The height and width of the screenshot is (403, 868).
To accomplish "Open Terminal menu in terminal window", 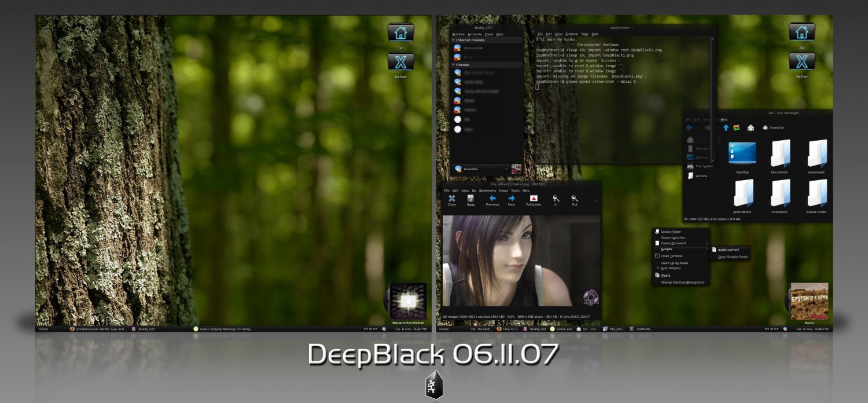I will (x=572, y=34).
